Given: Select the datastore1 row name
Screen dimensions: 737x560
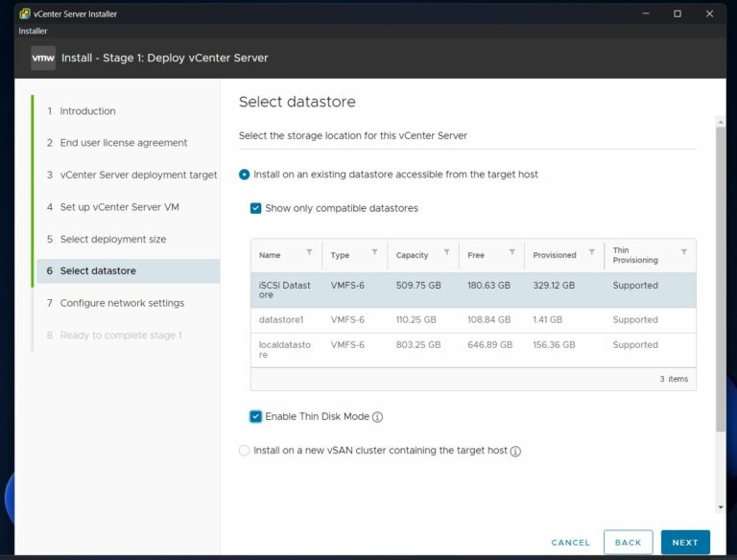Looking at the screenshot, I should (x=281, y=320).
